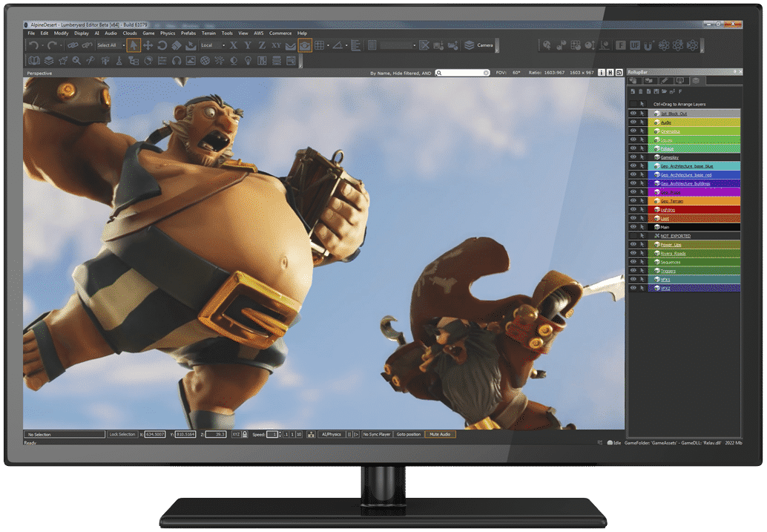
Task: Click the open book icon in second toolbar
Action: [34, 61]
